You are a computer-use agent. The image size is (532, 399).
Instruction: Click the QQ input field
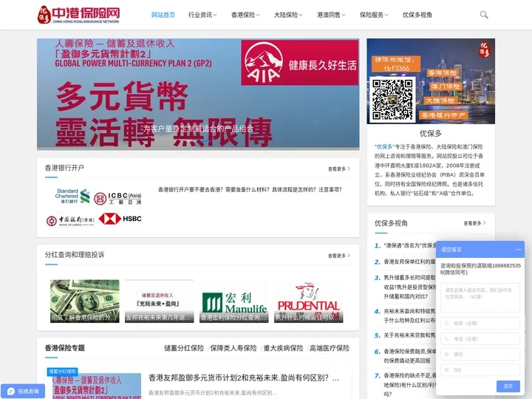click(x=480, y=370)
